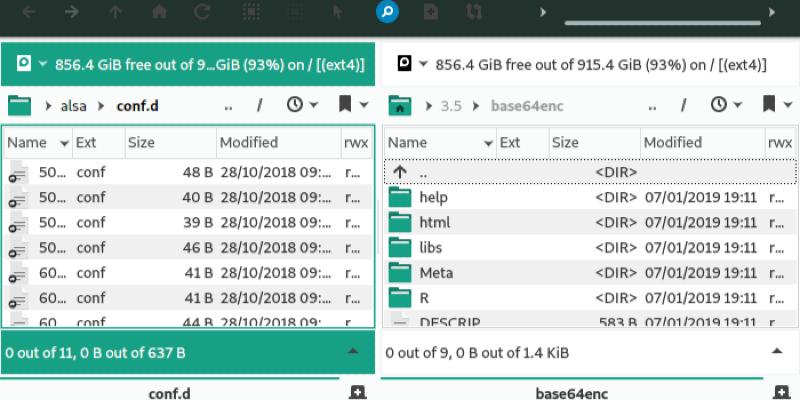Screen dimensions: 800x400
Task: Click the back arrow in top toolbar
Action: 28,13
